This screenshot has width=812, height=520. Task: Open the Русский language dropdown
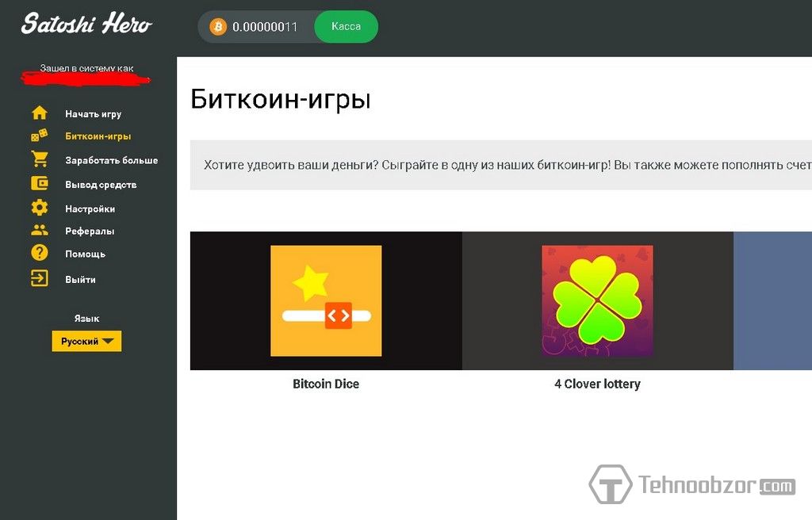tap(86, 341)
